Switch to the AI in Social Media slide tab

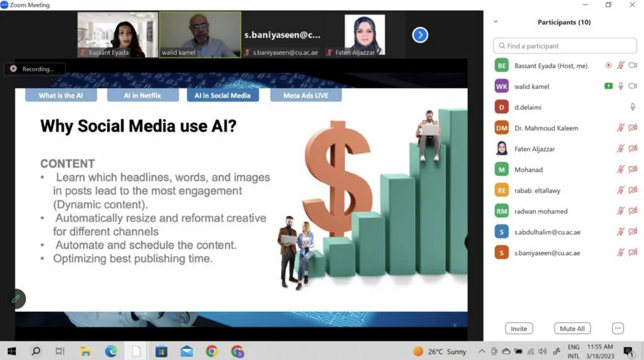[223, 95]
